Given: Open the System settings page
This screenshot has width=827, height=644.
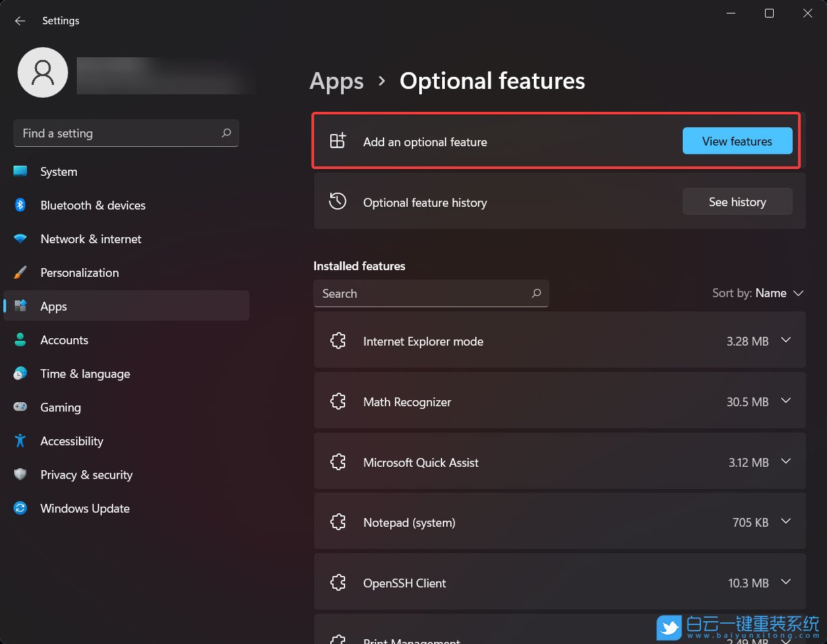Looking at the screenshot, I should pyautogui.click(x=59, y=172).
